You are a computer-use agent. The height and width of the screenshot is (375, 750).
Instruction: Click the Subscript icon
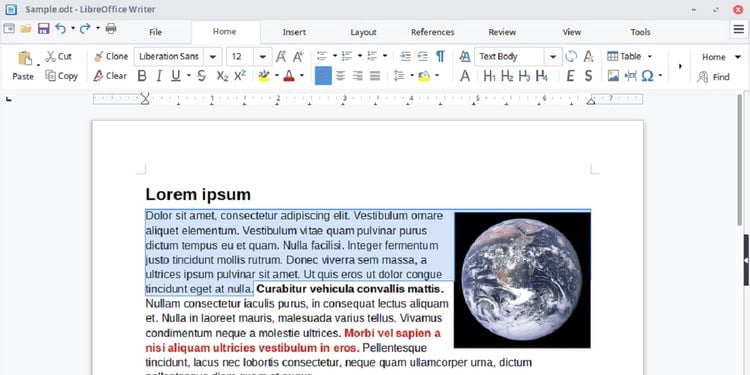[222, 76]
